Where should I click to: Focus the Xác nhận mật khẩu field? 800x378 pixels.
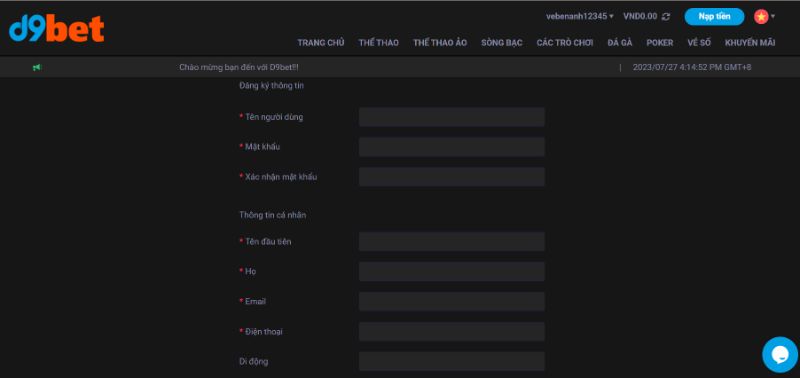click(x=452, y=177)
